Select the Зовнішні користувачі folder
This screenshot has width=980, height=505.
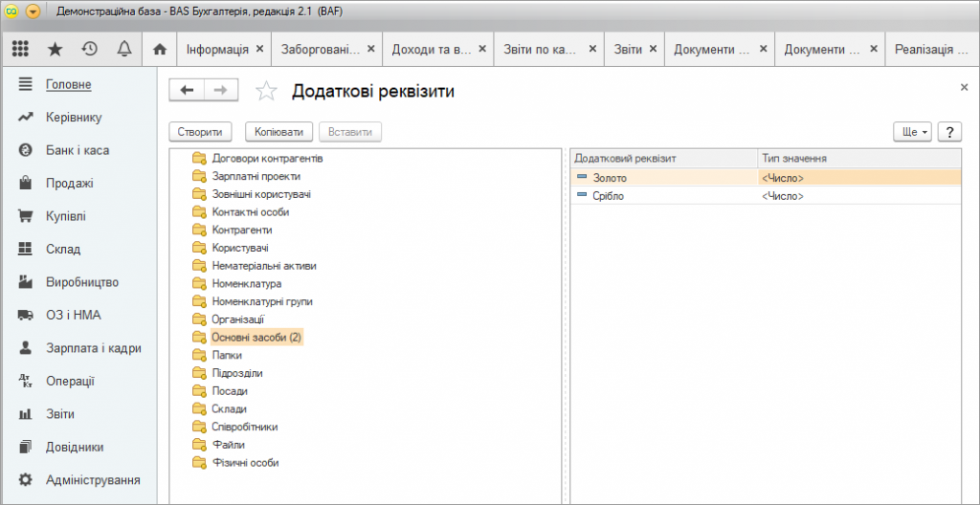tap(262, 194)
